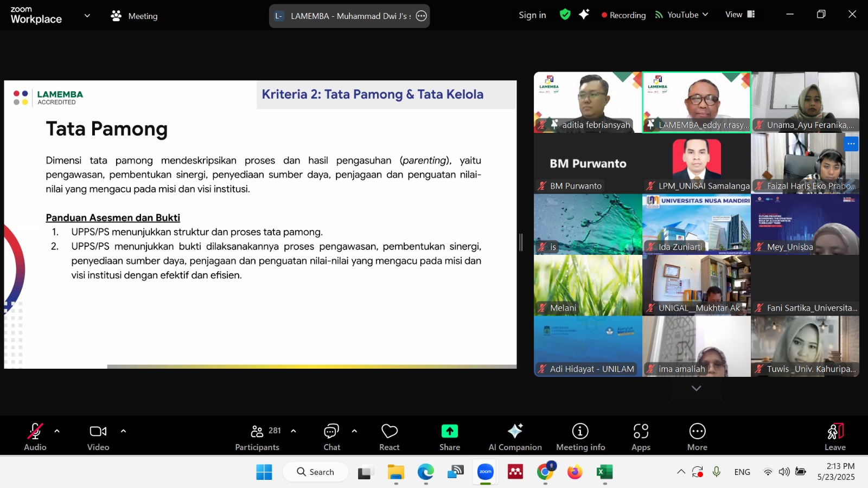Select aditia febriansyah video tile
This screenshot has height=488, width=868.
pos(588,102)
